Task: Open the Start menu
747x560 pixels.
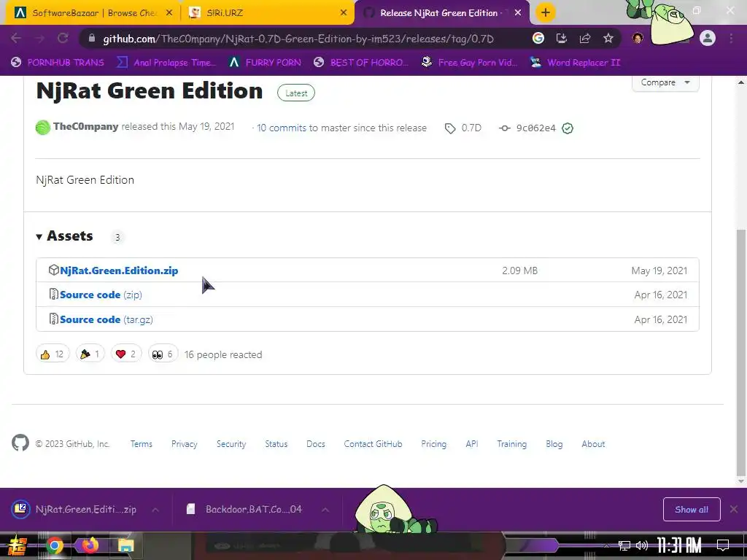Action: tap(17, 545)
